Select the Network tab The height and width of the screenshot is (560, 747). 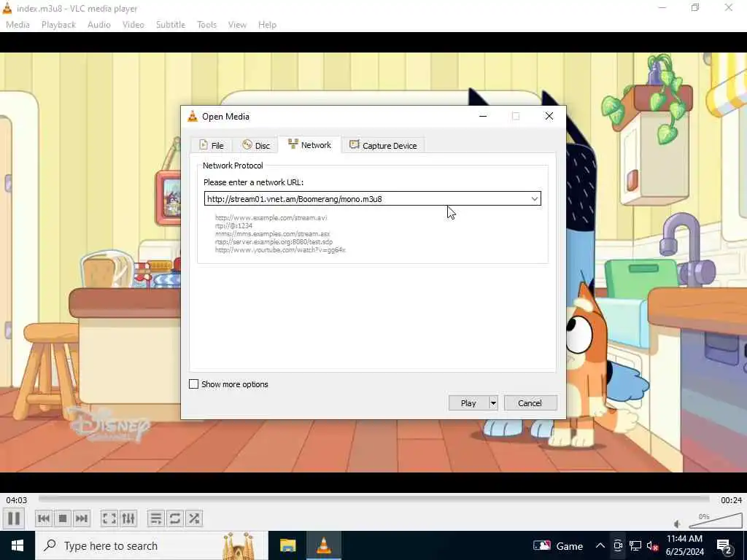pos(309,145)
